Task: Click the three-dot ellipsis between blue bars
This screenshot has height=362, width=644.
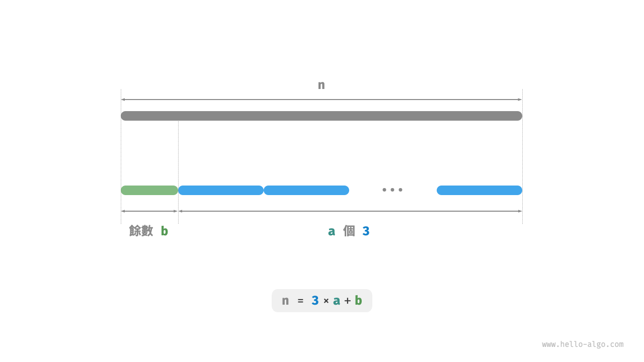Action: coord(392,190)
